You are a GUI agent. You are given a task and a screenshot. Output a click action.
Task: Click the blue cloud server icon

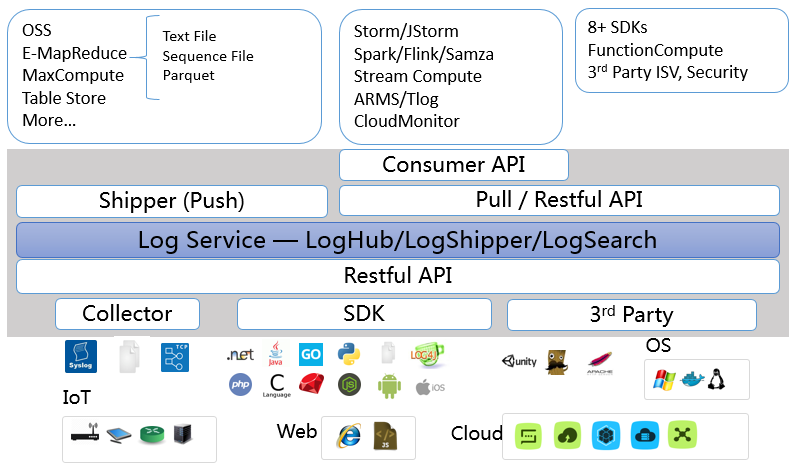[x=644, y=435]
